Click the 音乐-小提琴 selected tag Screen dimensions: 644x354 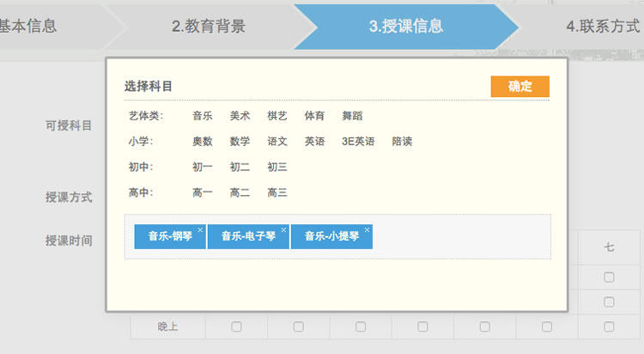pyautogui.click(x=331, y=236)
